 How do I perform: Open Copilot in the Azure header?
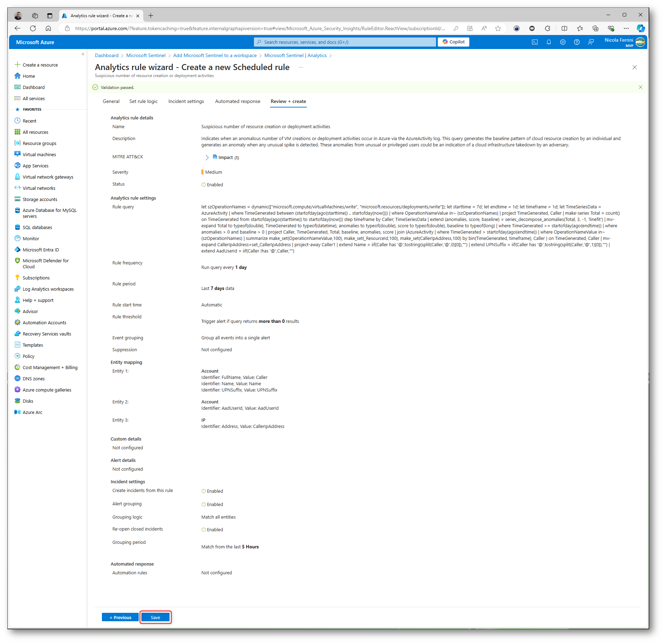click(x=454, y=42)
